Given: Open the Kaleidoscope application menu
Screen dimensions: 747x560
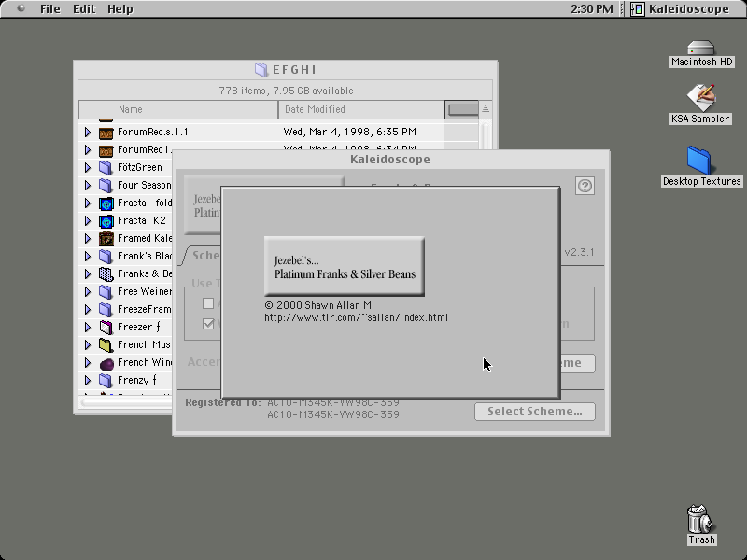Looking at the screenshot, I should pos(680,8).
